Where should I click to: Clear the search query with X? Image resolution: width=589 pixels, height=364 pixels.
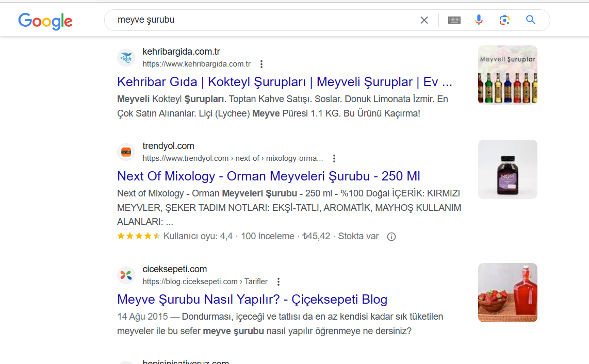pyautogui.click(x=424, y=20)
